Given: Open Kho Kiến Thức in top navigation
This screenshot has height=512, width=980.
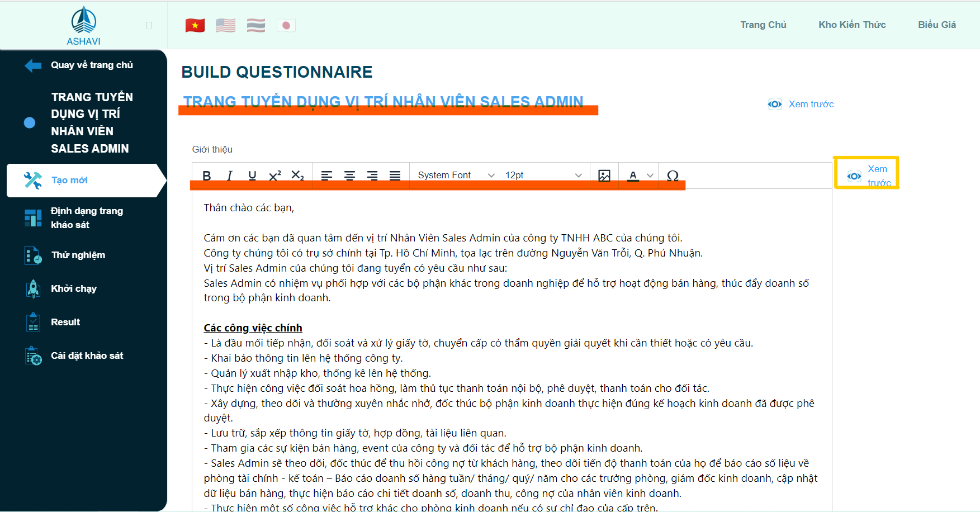Looking at the screenshot, I should [852, 25].
